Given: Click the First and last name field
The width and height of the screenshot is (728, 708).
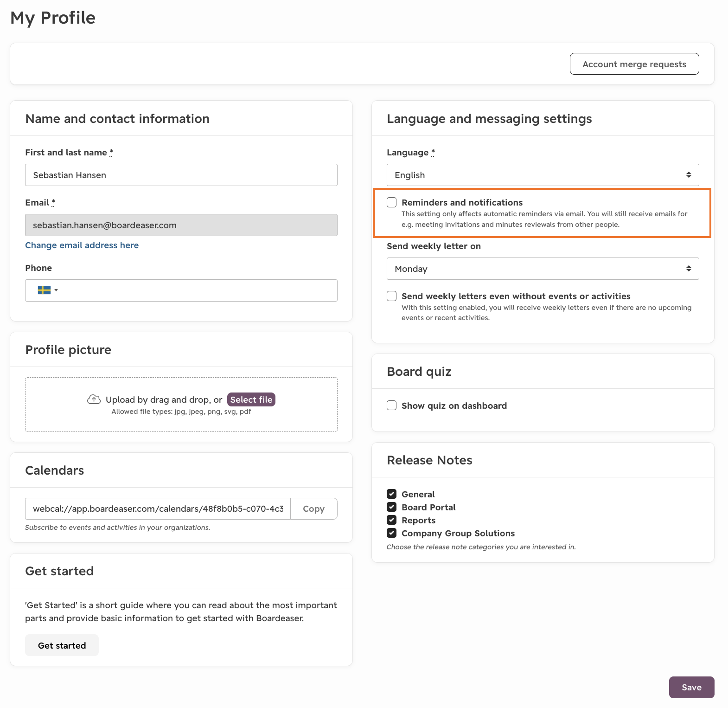Looking at the screenshot, I should (x=181, y=175).
